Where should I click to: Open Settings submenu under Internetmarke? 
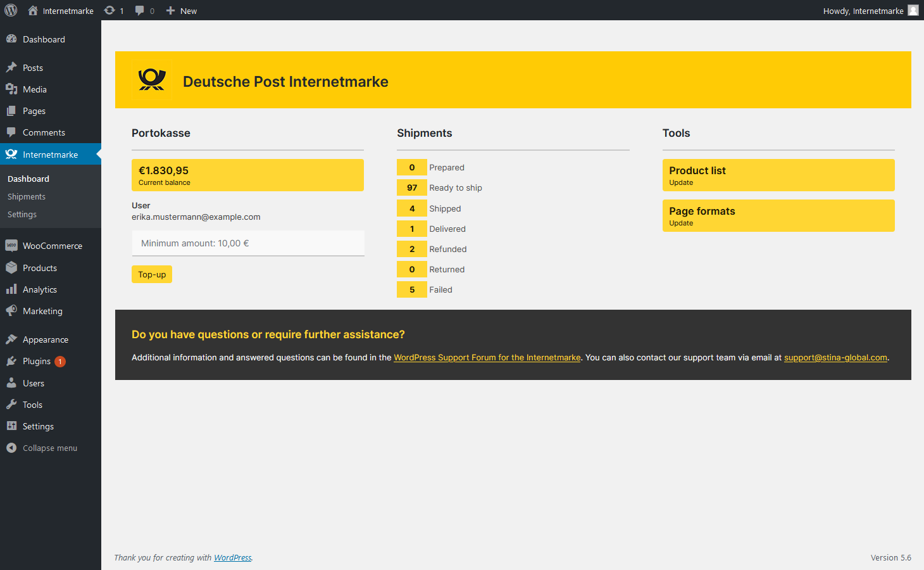[22, 214]
